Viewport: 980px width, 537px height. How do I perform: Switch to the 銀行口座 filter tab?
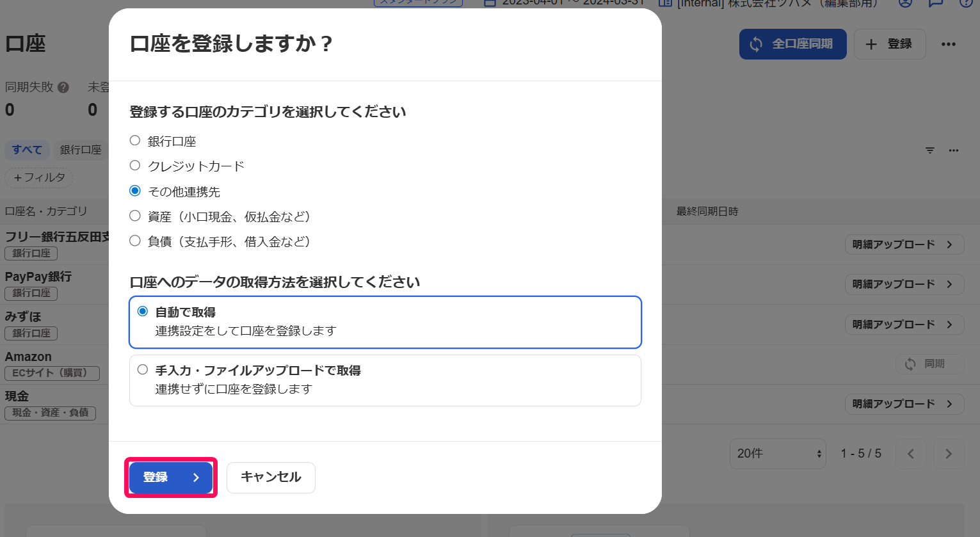[x=82, y=150]
